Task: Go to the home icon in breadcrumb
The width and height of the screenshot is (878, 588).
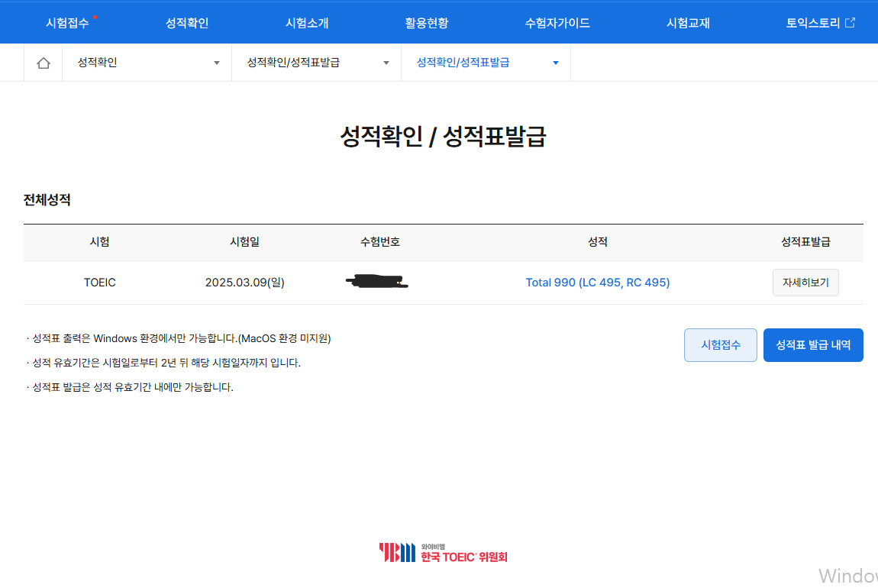Action: coord(43,63)
